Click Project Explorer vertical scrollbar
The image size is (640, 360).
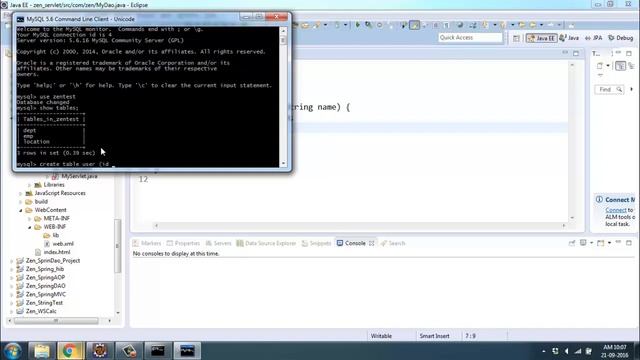(x=118, y=246)
